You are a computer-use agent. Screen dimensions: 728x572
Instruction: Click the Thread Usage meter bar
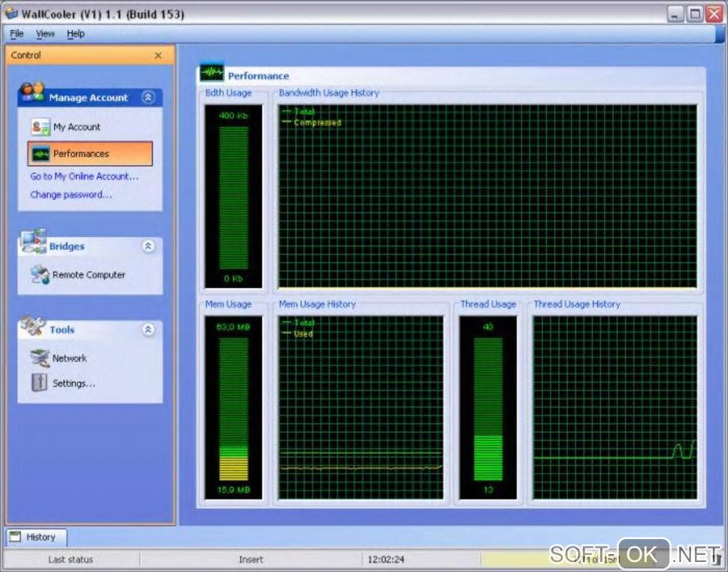coord(488,408)
